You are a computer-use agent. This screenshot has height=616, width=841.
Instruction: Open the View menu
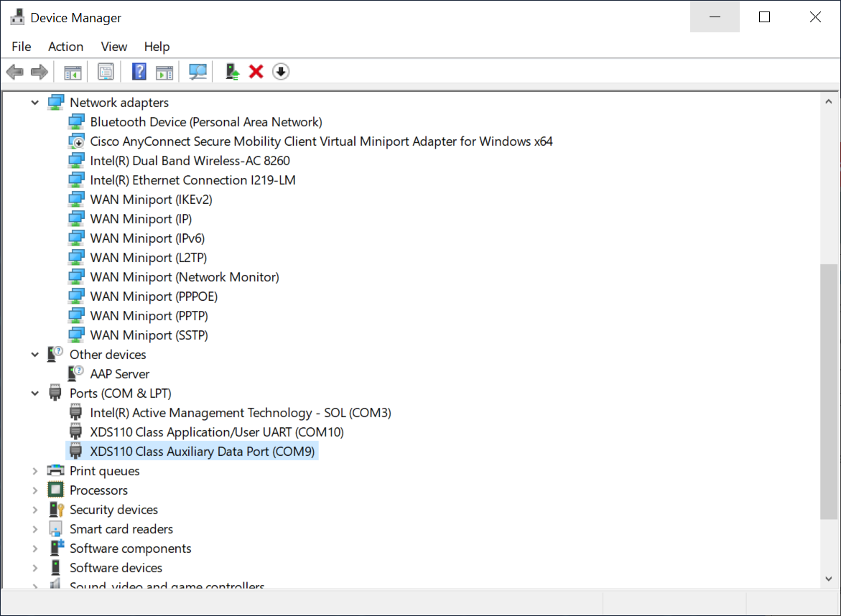113,47
